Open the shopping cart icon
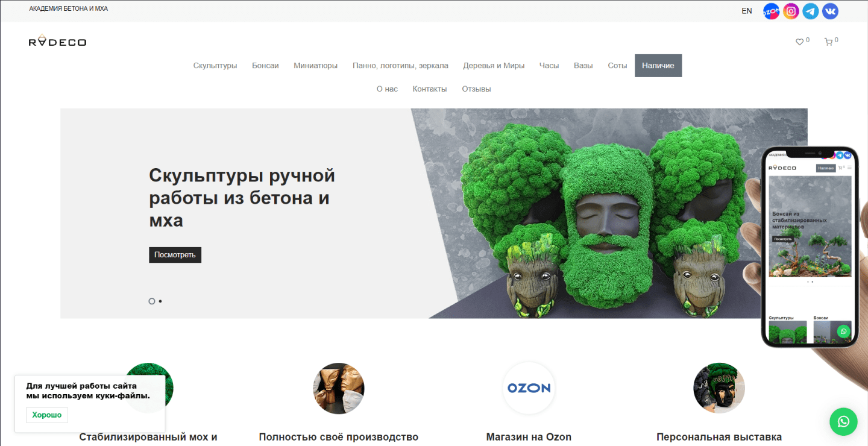This screenshot has width=868, height=446. click(829, 42)
